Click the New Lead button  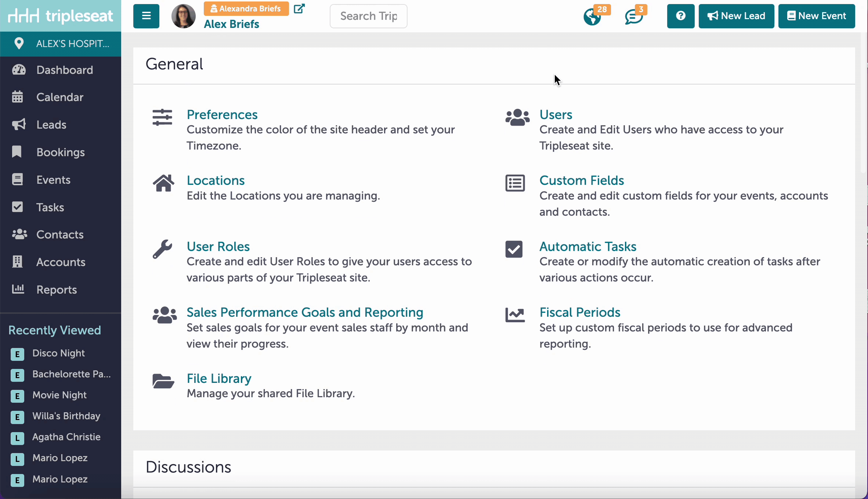pyautogui.click(x=736, y=16)
